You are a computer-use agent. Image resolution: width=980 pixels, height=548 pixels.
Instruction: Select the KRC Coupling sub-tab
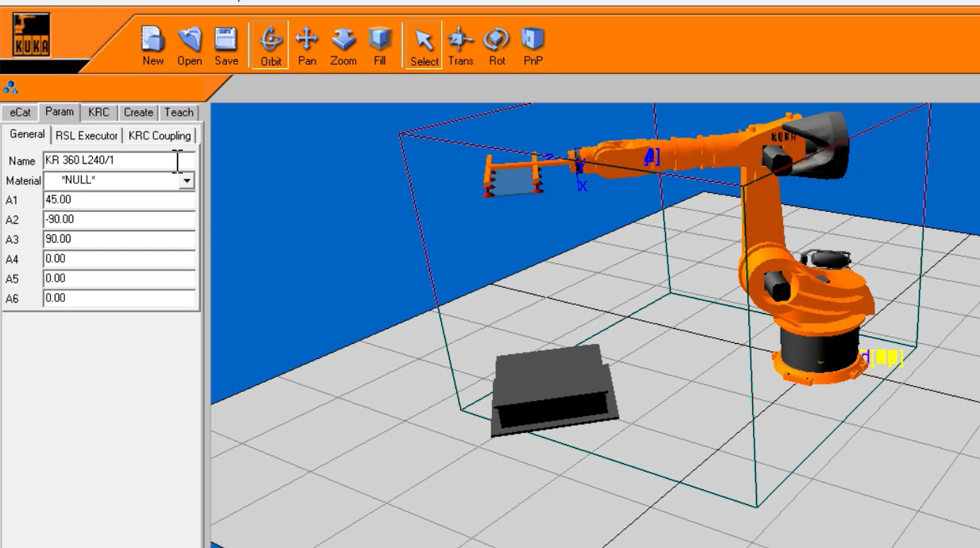click(x=159, y=136)
